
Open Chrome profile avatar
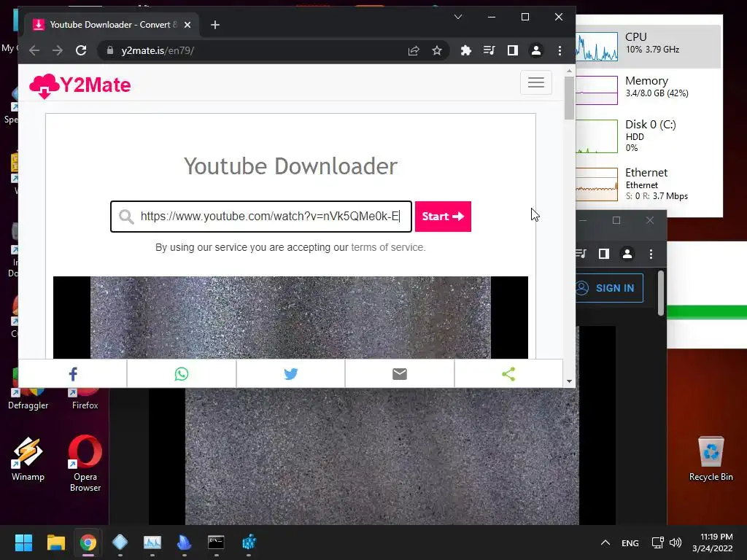coord(536,50)
